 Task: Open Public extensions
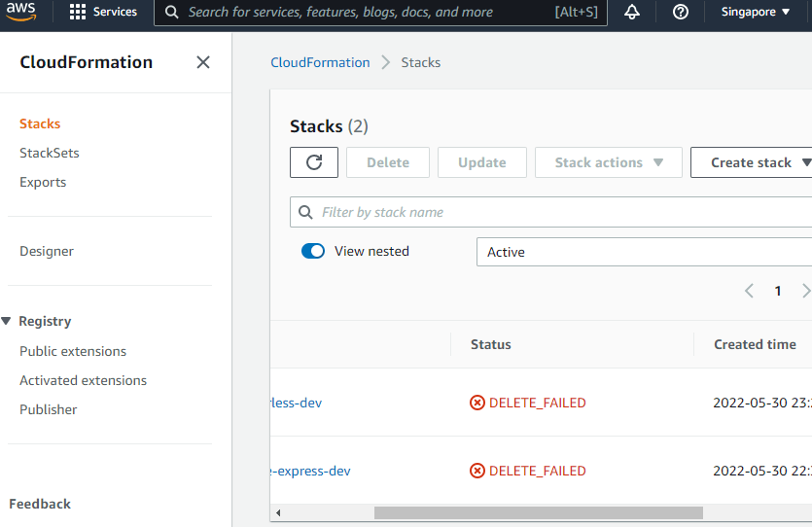coord(73,351)
